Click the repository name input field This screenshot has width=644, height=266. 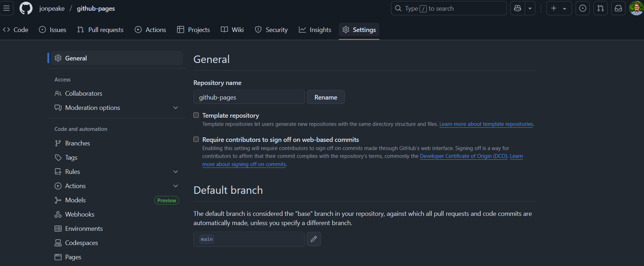(249, 97)
